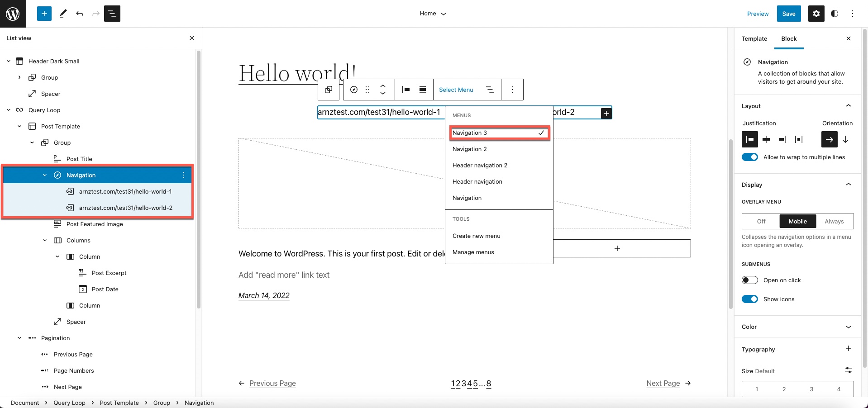Click the Save button
Viewport: 868px width, 408px height.
(788, 14)
